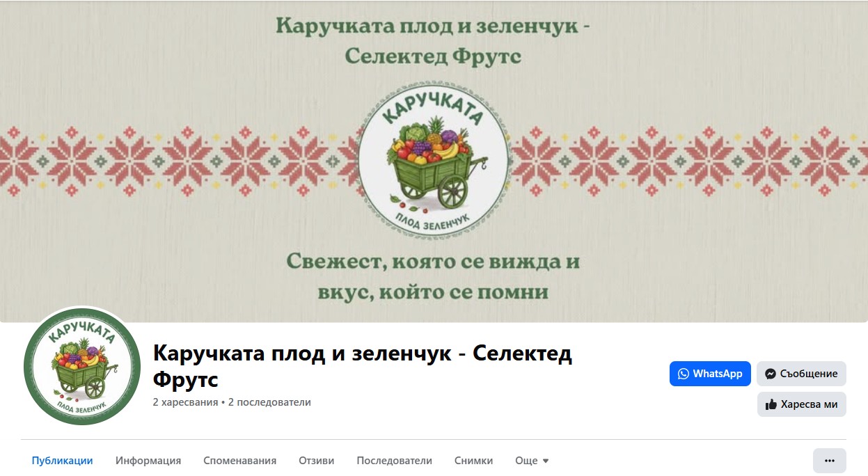Image resolution: width=868 pixels, height=476 pixels.
Task: Switch to the Публикации tab
Action: [x=63, y=461]
